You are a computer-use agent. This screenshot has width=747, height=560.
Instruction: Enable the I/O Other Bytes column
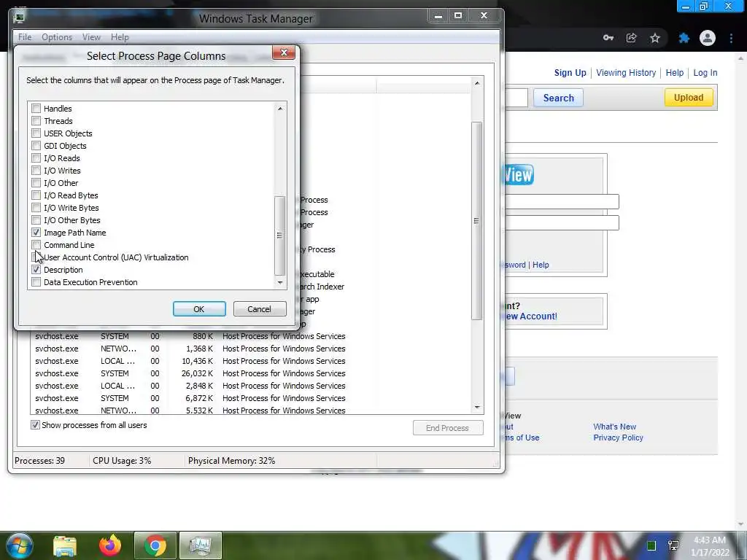pyautogui.click(x=36, y=220)
